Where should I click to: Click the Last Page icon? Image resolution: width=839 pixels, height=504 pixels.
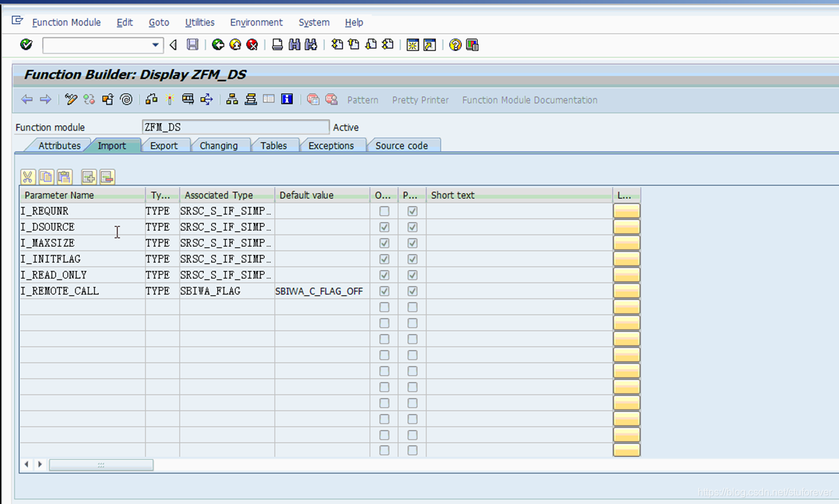point(388,44)
